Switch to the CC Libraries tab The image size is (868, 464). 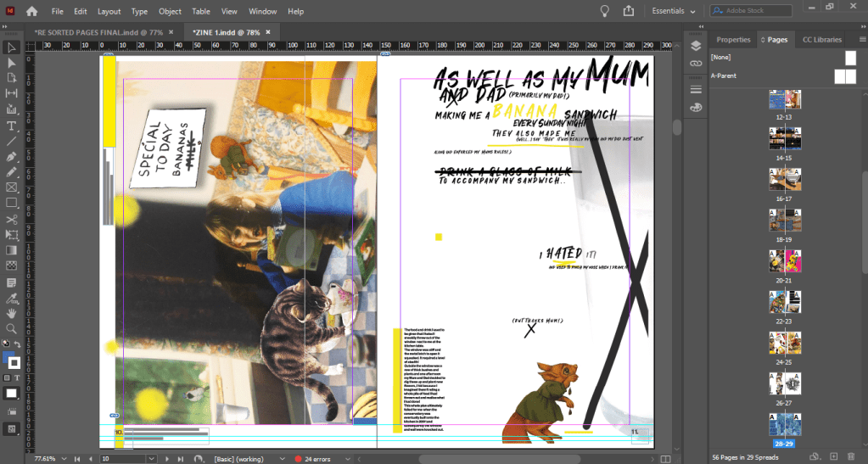pos(821,39)
